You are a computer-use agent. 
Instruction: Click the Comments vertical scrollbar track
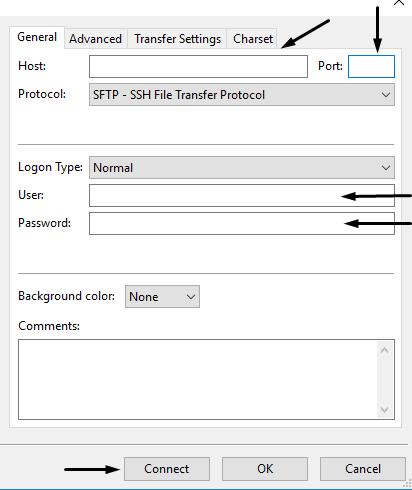click(x=384, y=380)
